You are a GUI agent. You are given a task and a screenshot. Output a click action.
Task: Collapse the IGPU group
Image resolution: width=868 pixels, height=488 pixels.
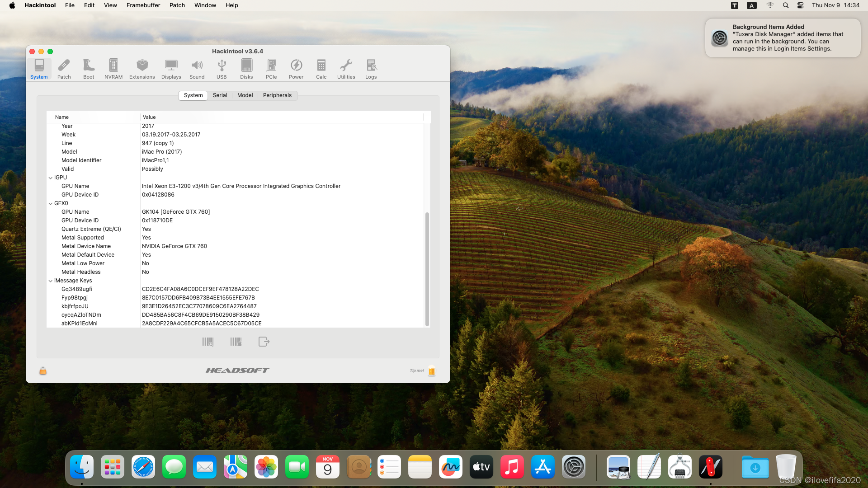point(51,178)
